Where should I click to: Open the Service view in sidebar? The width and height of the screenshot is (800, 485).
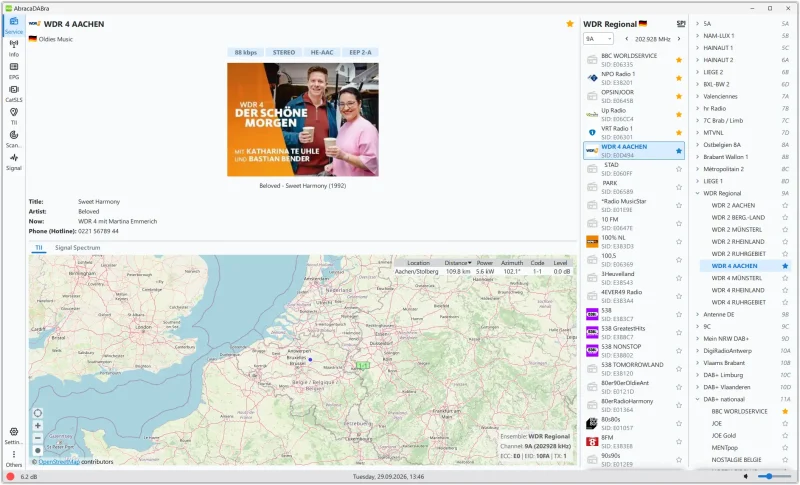(14, 25)
